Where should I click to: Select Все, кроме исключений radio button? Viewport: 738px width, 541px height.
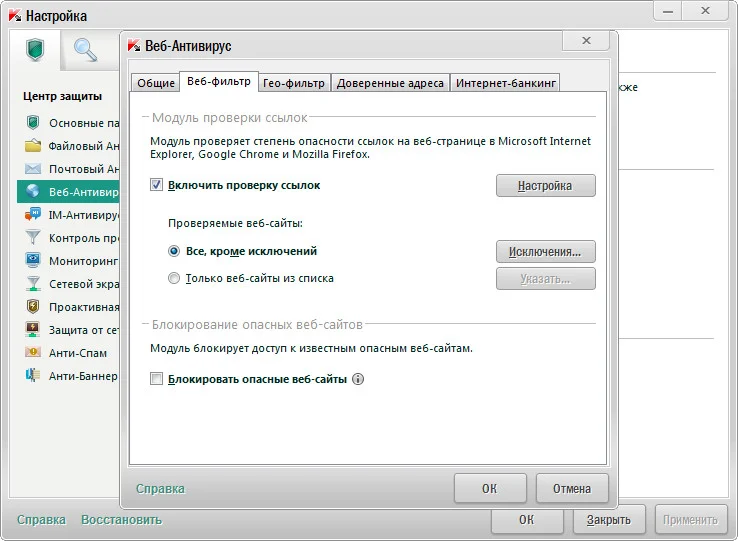point(174,251)
